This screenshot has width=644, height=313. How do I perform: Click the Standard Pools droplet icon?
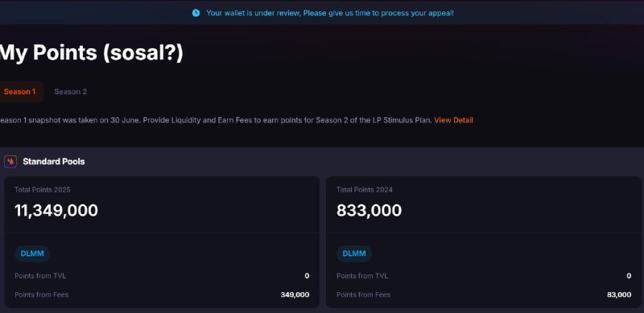10,162
